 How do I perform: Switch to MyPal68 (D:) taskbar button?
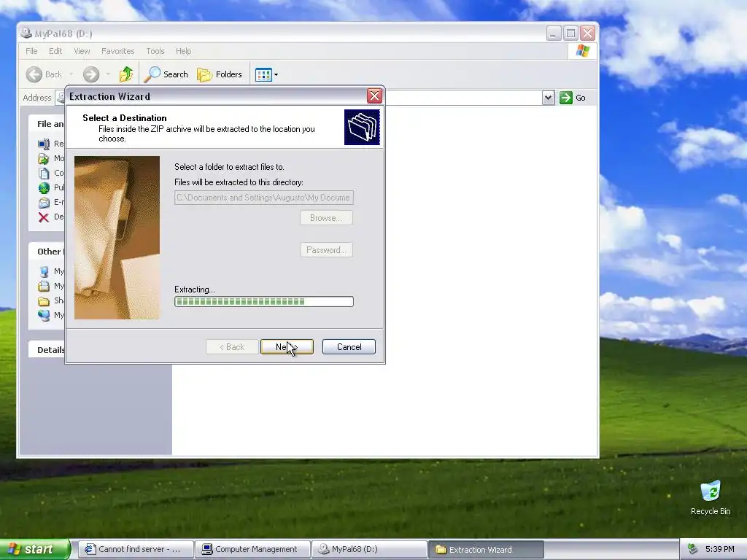[x=369, y=550]
